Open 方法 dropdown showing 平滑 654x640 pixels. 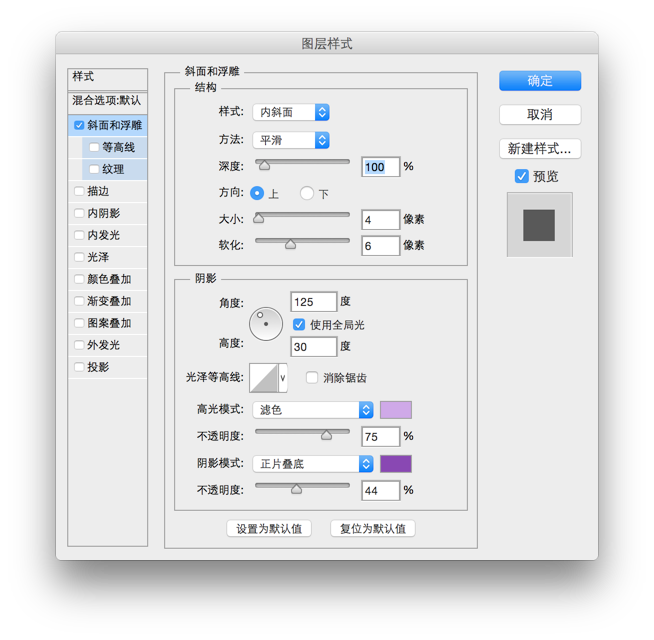point(291,140)
